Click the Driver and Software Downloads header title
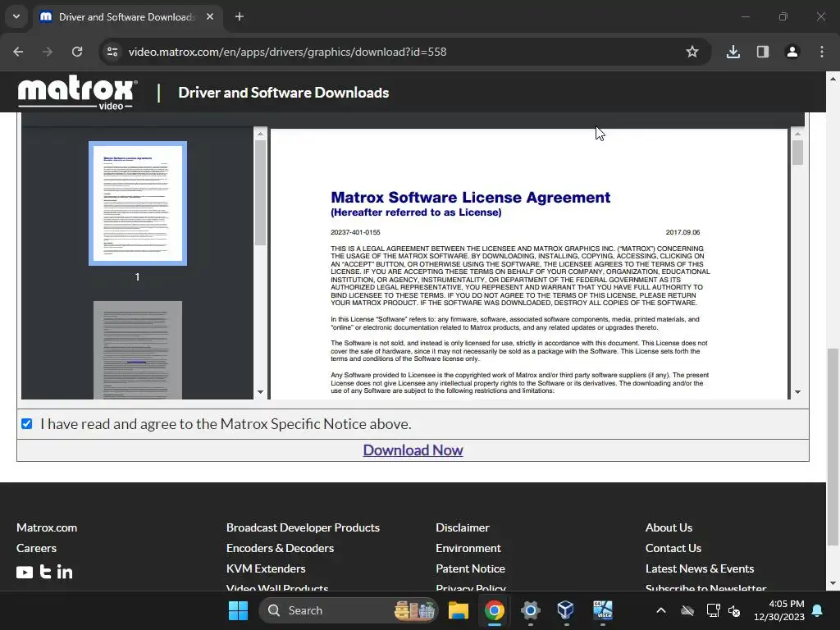 (x=283, y=93)
